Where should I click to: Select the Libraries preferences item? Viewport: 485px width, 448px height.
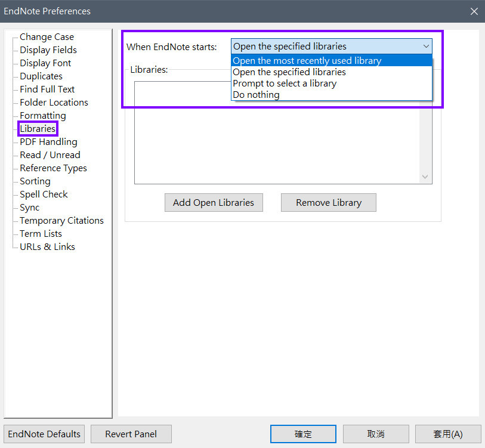click(38, 129)
